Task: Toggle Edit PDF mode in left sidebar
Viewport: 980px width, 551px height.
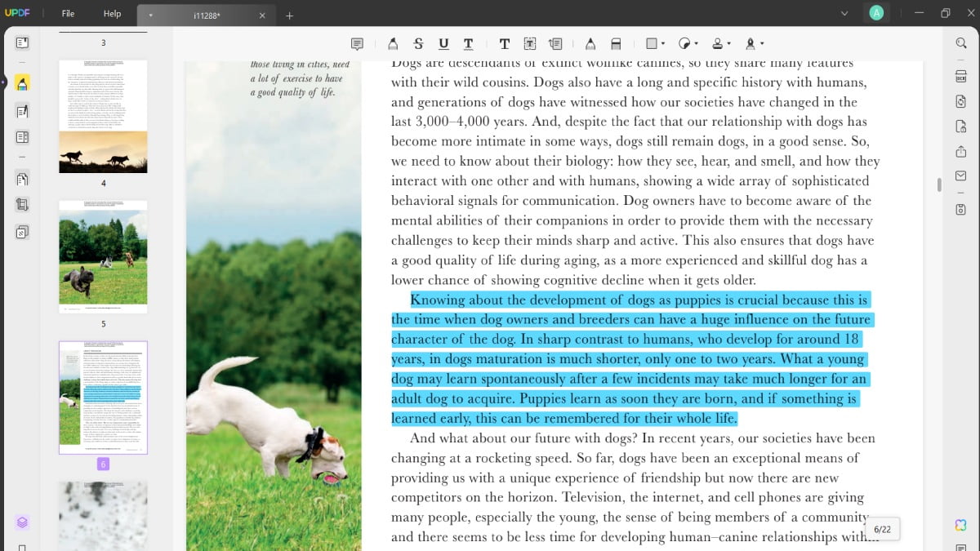Action: (22, 111)
